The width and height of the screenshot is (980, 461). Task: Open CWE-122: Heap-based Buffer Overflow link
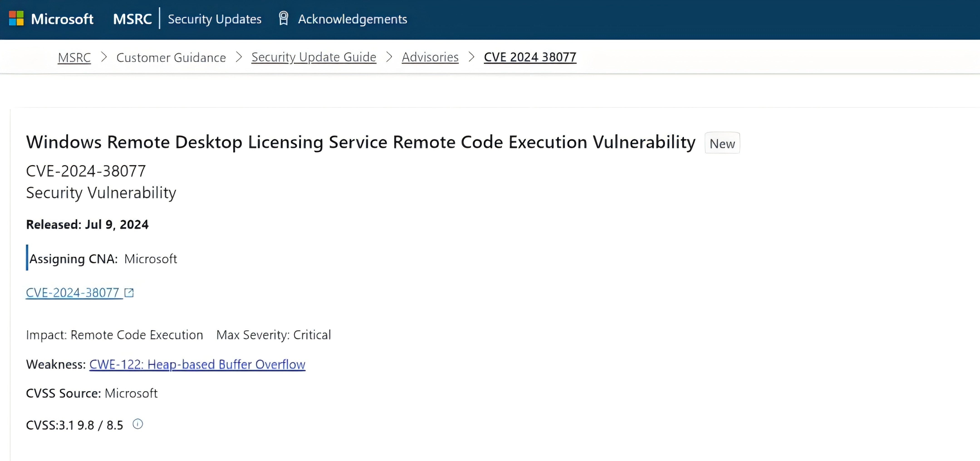point(197,364)
